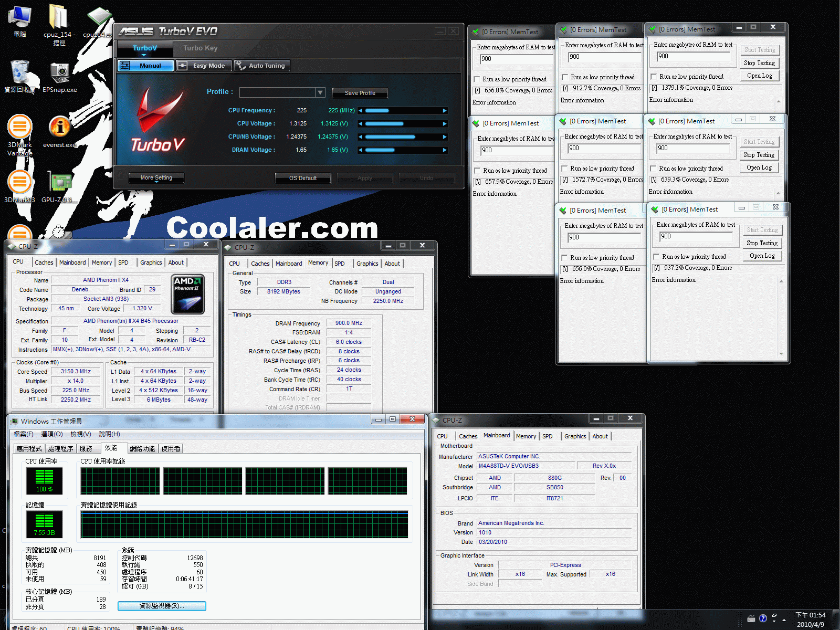Adjust the DRAM Voltage slider bar
Image resolution: width=840 pixels, height=630 pixels.
point(403,150)
